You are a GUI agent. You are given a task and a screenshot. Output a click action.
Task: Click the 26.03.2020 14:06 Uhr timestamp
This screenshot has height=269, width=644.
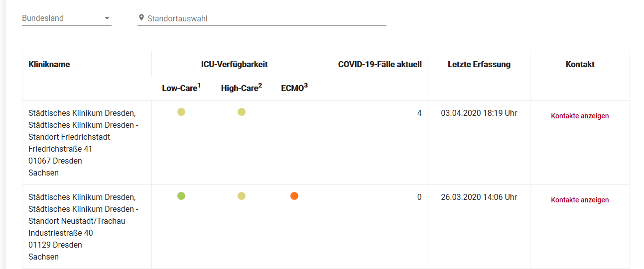479,197
